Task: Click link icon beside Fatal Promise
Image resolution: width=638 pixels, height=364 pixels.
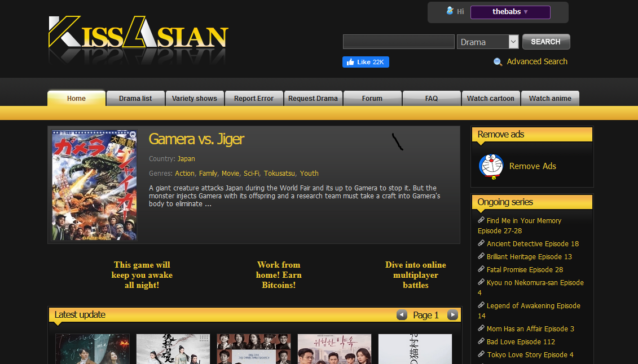Action: [481, 269]
